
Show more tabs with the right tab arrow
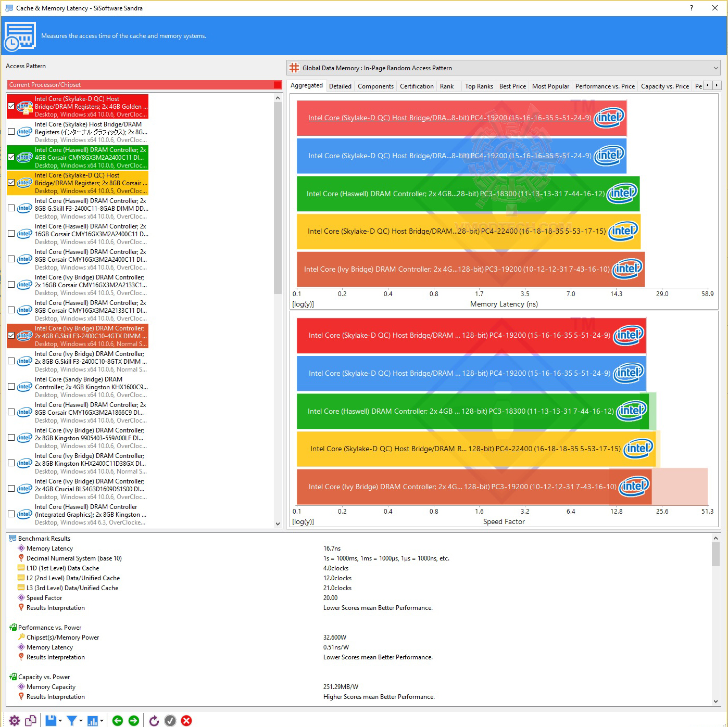[x=717, y=85]
